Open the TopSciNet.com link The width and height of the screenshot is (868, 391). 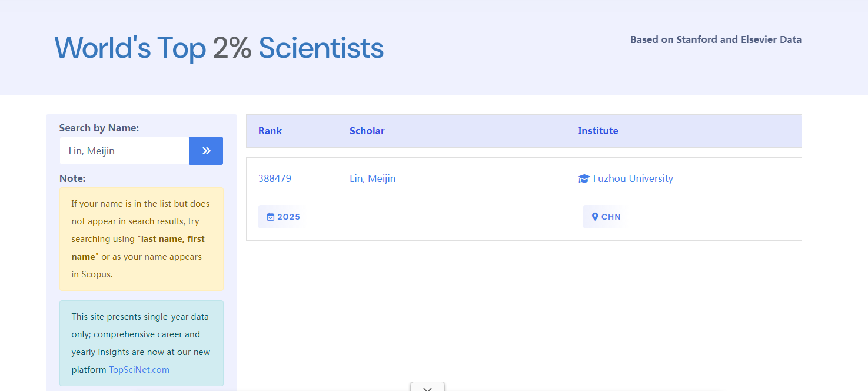tap(139, 370)
